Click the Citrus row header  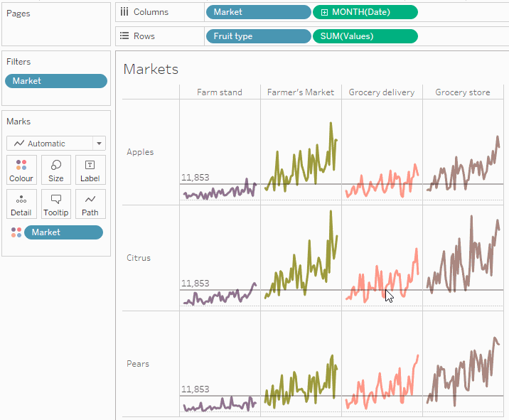tap(139, 258)
